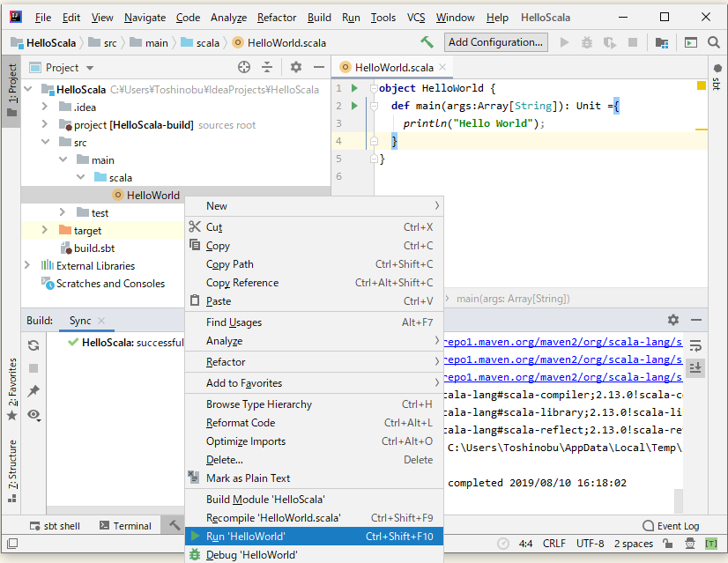Click run gutter arrow on line 2
The width and height of the screenshot is (728, 563).
tap(354, 106)
